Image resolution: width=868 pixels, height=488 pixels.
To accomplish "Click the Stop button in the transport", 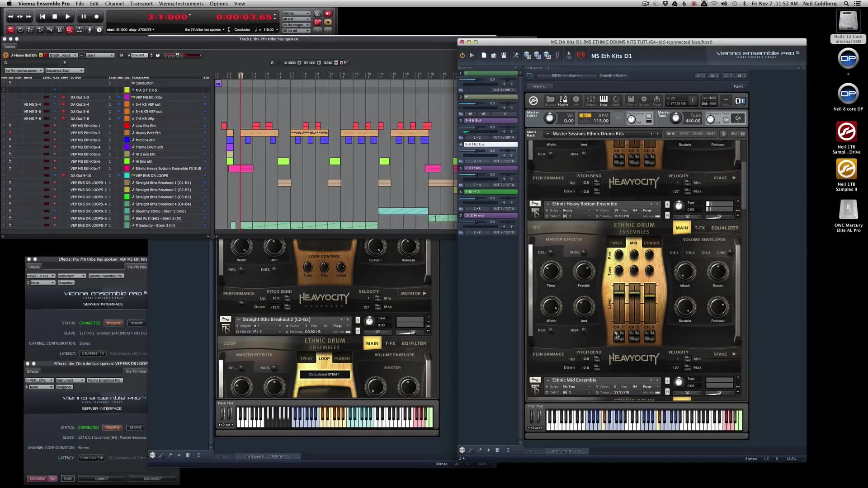I will point(55,17).
